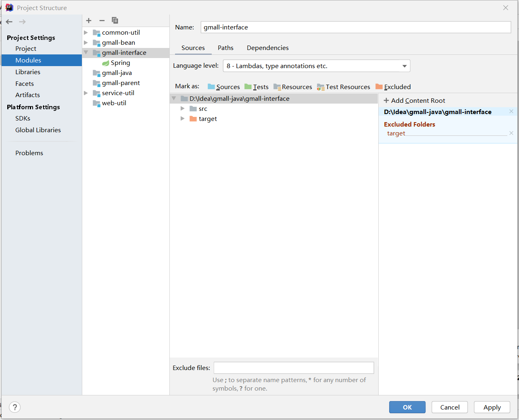Image resolution: width=519 pixels, height=420 pixels.
Task: Select the gmall-interface module label
Action: point(124,53)
